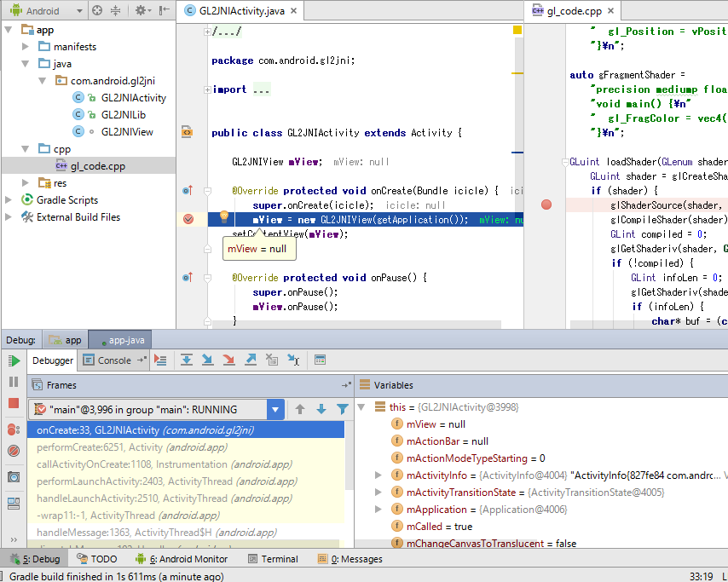Expand Gradle Scripts node
This screenshot has height=582, width=728.
pyautogui.click(x=9, y=200)
